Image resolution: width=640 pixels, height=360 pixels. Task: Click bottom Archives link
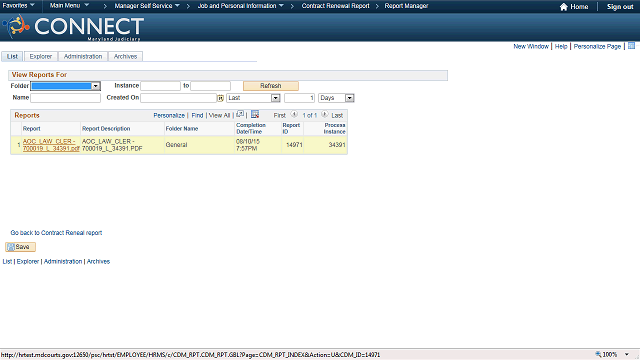click(98, 261)
